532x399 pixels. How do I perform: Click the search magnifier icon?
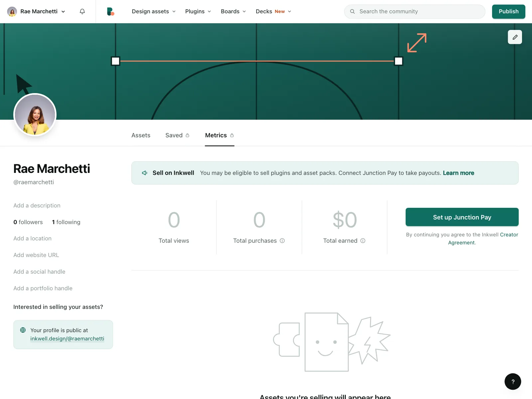click(x=352, y=11)
